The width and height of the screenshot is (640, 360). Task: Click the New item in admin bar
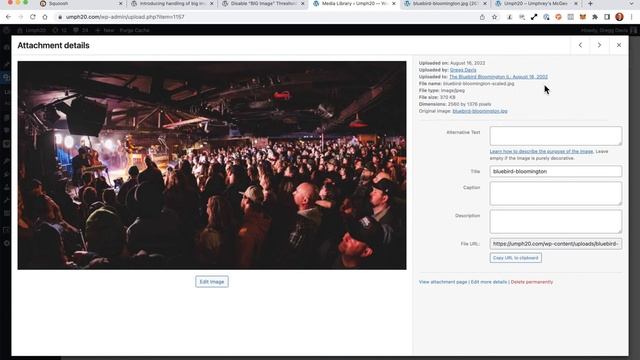pos(104,30)
